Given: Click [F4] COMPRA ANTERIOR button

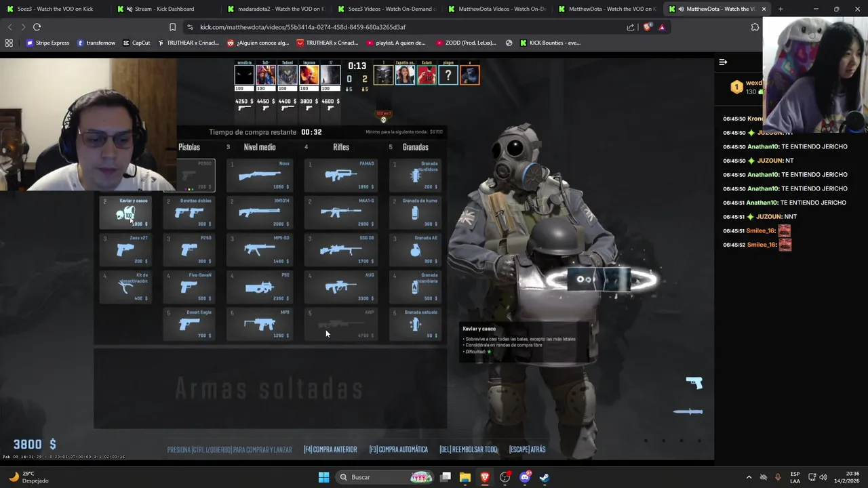Looking at the screenshot, I should (x=330, y=449).
